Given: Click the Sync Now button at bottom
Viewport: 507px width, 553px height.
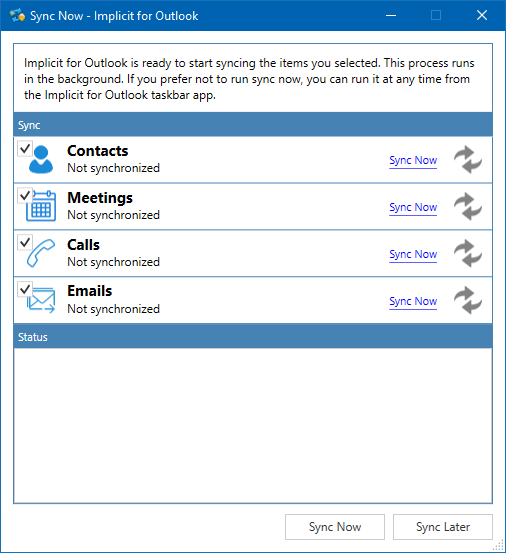Looking at the screenshot, I should tap(335, 527).
